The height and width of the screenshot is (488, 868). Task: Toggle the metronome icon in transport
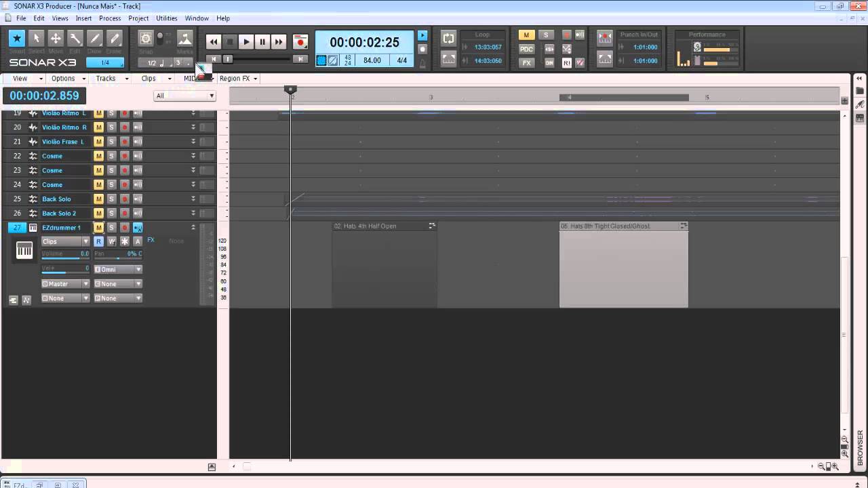pos(422,63)
